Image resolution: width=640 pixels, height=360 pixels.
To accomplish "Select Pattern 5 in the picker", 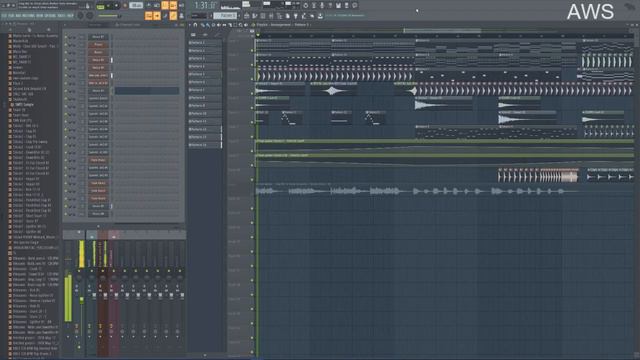I will tap(204, 74).
